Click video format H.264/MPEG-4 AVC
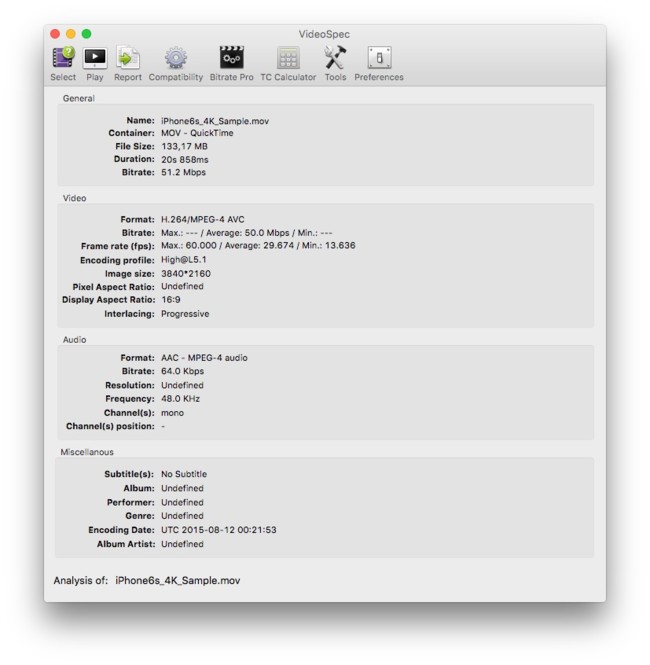 click(203, 219)
